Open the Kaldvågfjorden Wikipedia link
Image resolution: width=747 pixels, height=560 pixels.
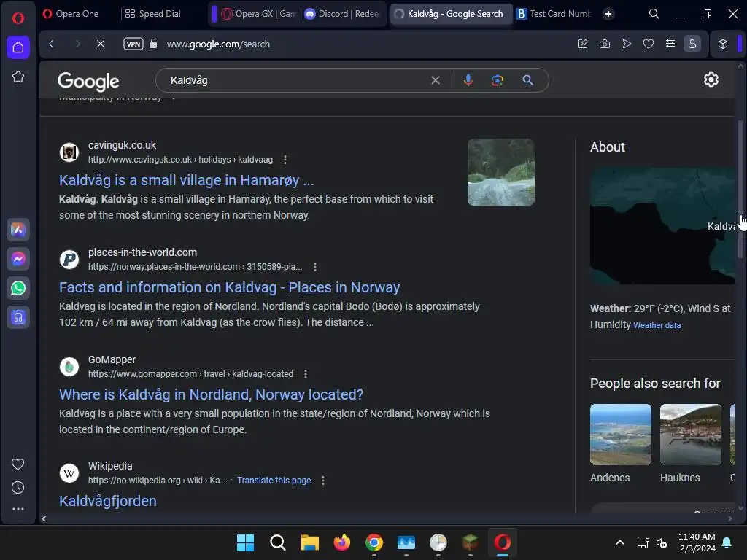click(108, 501)
